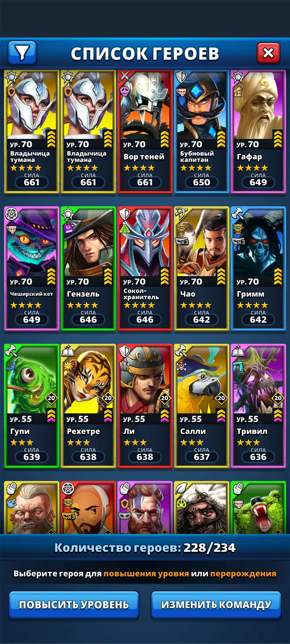Select the tiger hero Рехетре
The width and height of the screenshot is (290, 644).
coord(88,406)
